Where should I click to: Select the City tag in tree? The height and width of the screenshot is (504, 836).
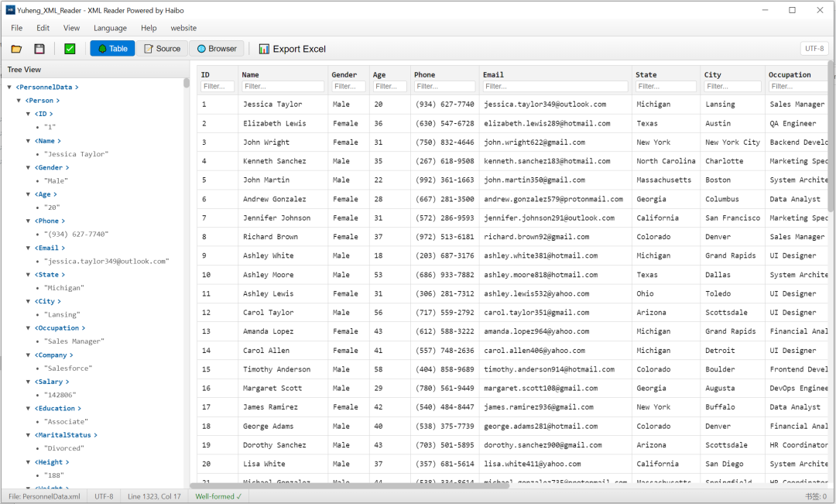(x=47, y=301)
